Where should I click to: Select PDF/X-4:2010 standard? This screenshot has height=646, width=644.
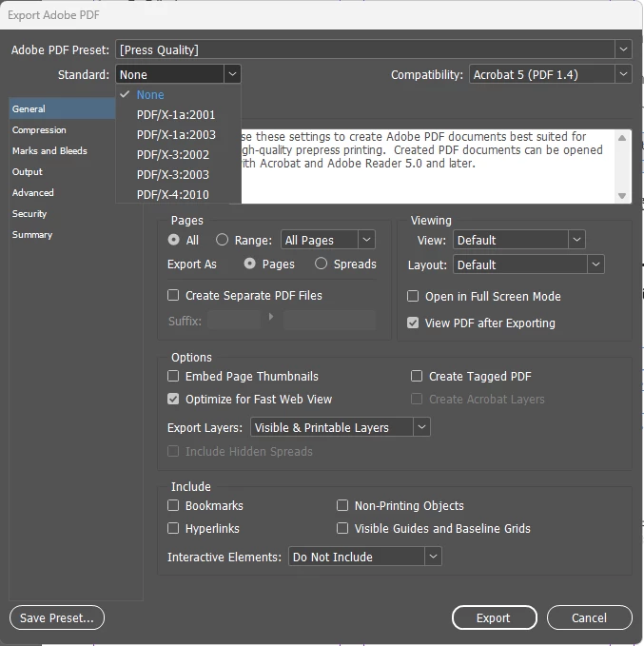[178, 194]
